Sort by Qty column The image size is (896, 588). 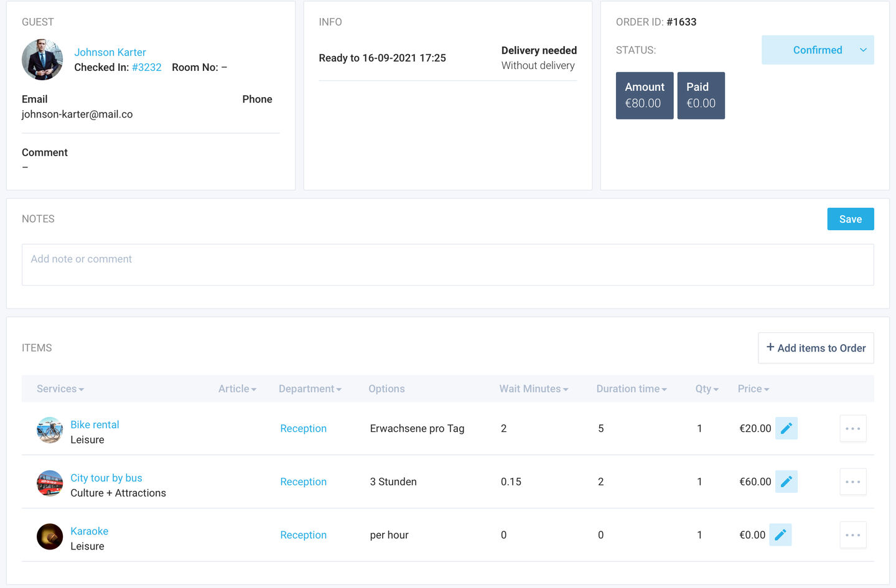(707, 389)
